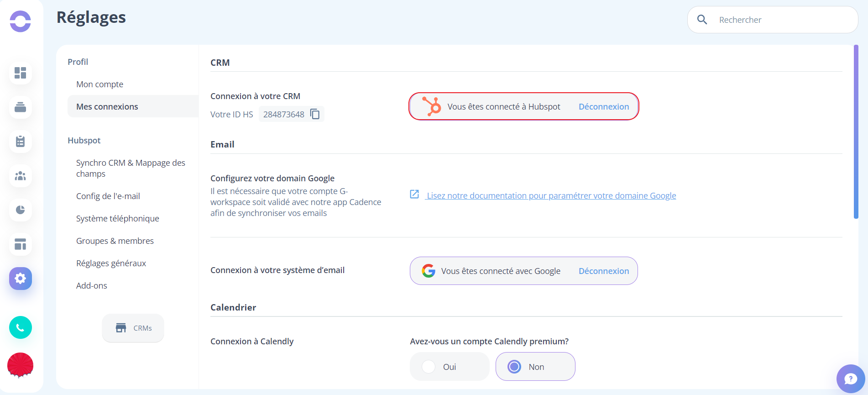Copy the HS ID with copy icon
This screenshot has width=868, height=395.
point(315,114)
